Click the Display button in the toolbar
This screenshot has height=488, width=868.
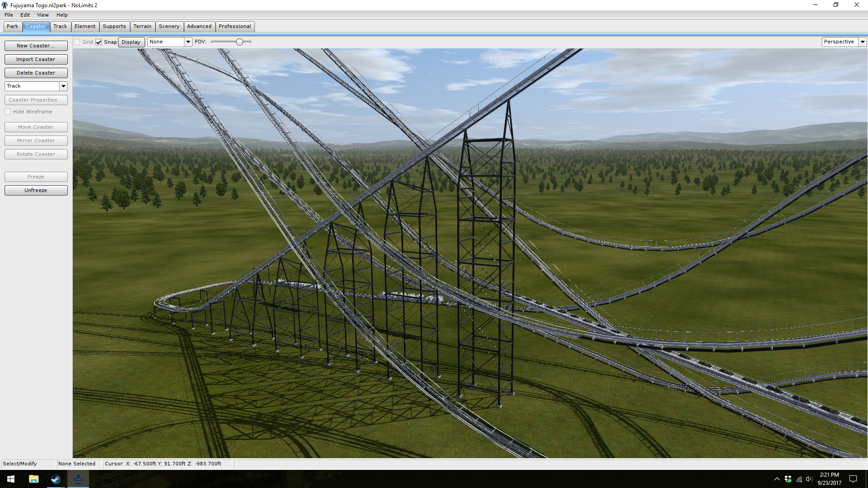[x=131, y=42]
